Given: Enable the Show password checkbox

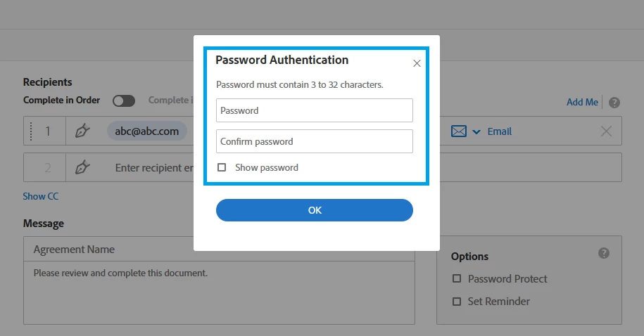Looking at the screenshot, I should pos(222,167).
